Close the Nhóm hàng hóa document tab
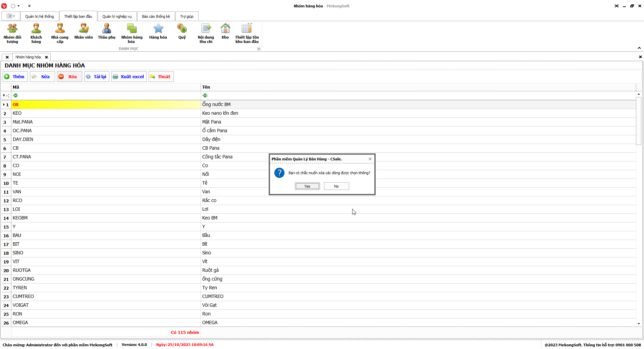The image size is (644, 349). [47, 57]
